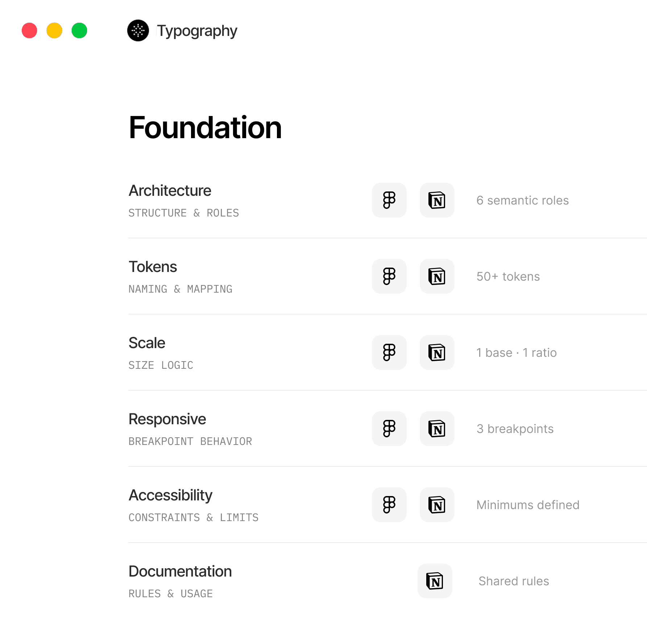This screenshot has height=644, width=647.
Task: Open the Responsive section heading
Action: [x=167, y=419]
